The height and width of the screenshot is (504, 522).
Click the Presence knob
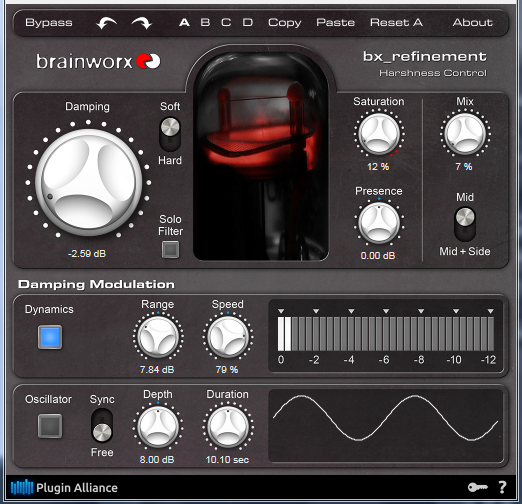379,223
